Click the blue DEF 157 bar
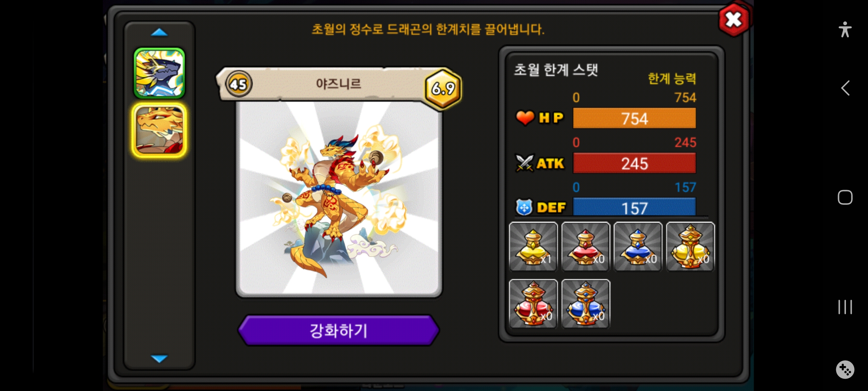 634,207
